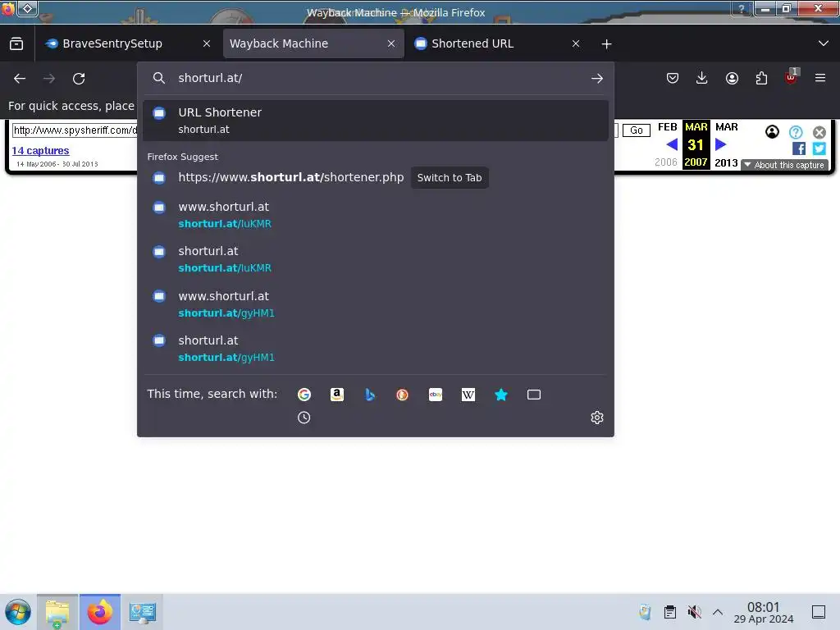Image resolution: width=840 pixels, height=630 pixels.
Task: Search history via clock icon
Action: click(304, 418)
